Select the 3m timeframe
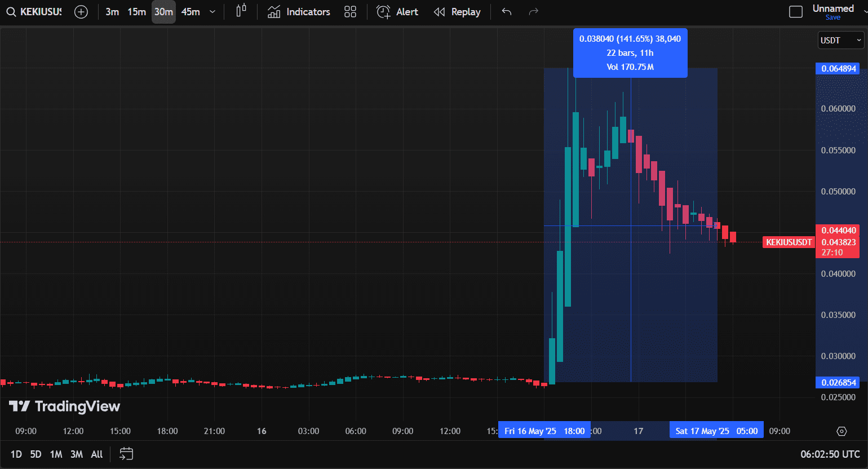This screenshot has width=868, height=469. pos(112,12)
